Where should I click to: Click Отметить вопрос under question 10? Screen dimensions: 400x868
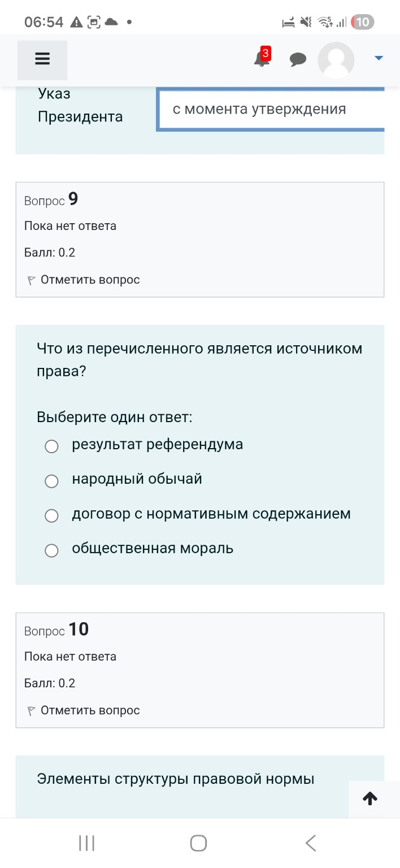[90, 710]
